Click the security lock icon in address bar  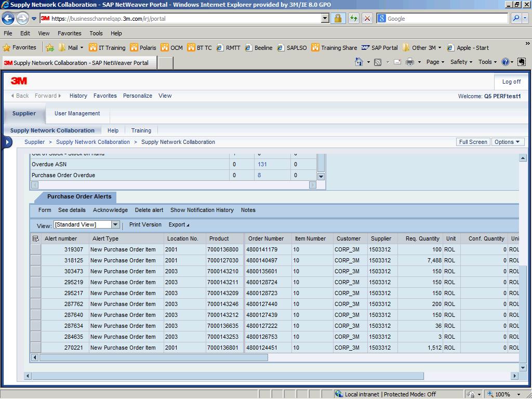338,18
